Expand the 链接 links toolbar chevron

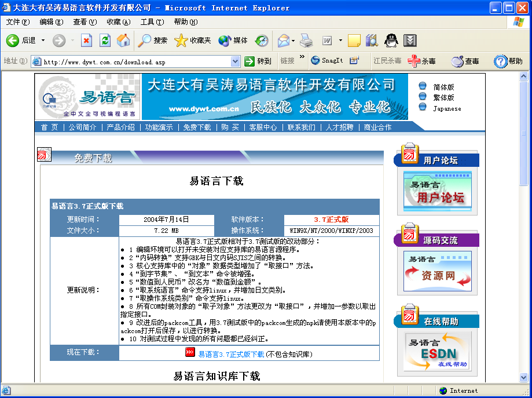tap(302, 57)
